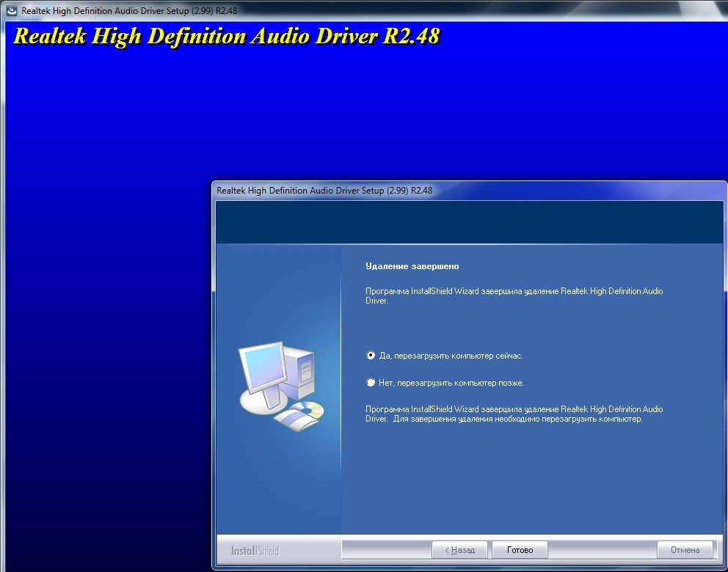
Task: Choose "Нет, перезагрузить компьютер позже" radio button
Action: (x=371, y=383)
